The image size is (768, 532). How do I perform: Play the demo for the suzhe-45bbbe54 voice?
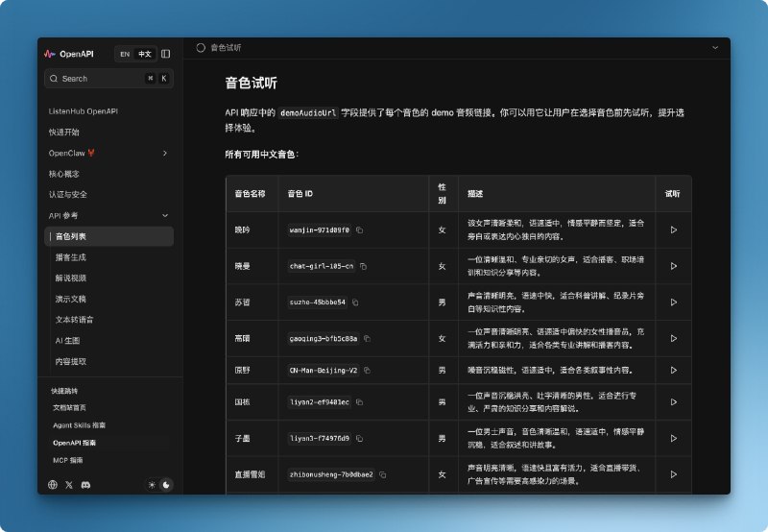point(674,302)
